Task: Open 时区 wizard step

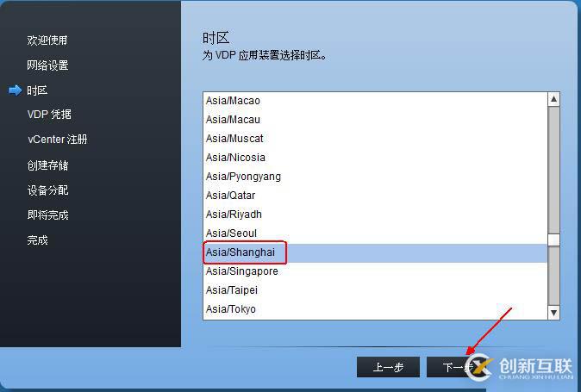Action: point(37,90)
